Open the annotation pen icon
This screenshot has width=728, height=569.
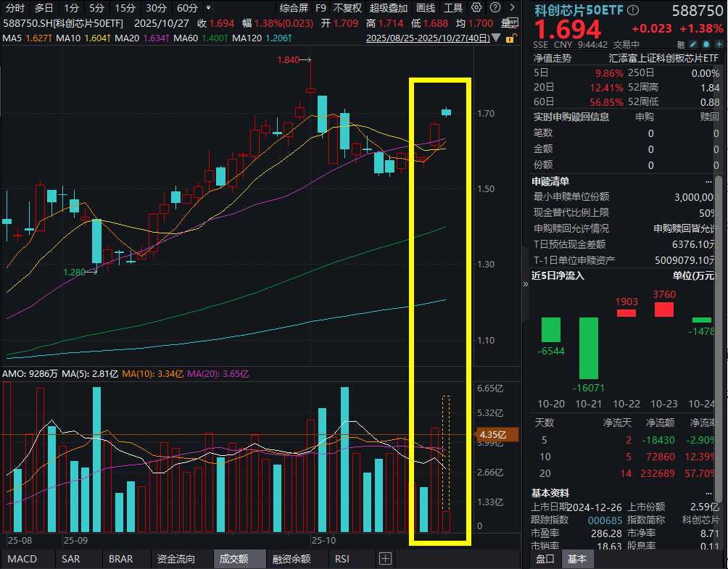point(694,44)
